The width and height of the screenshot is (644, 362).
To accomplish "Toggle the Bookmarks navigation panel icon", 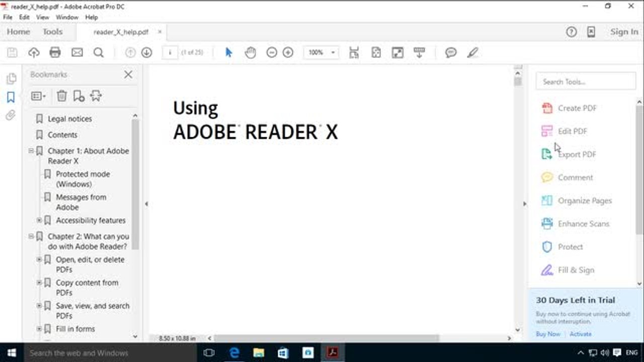I will pos(11,97).
